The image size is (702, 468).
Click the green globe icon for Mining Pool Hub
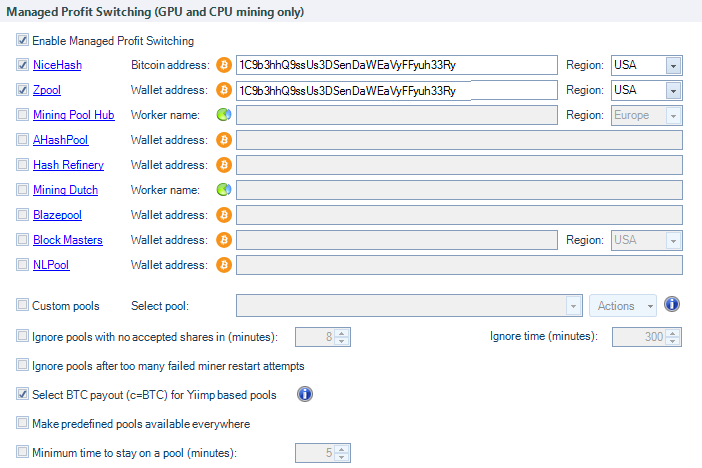[224, 115]
